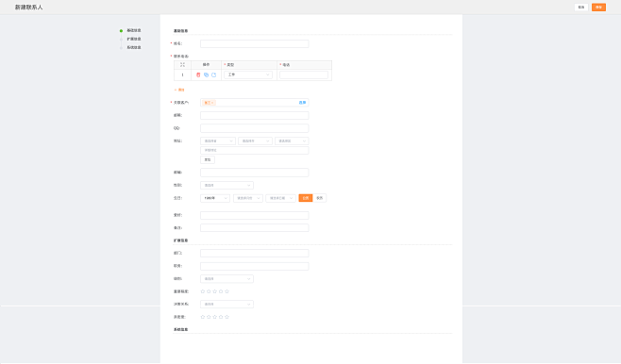The width and height of the screenshot is (621, 364).
Task: Click the associated customer selection field
Action: (x=254, y=103)
